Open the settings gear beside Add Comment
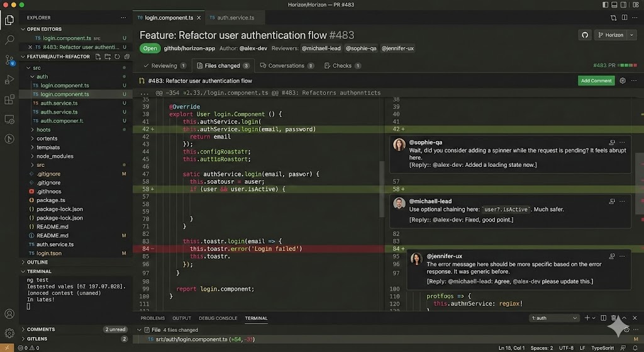 pyautogui.click(x=623, y=81)
